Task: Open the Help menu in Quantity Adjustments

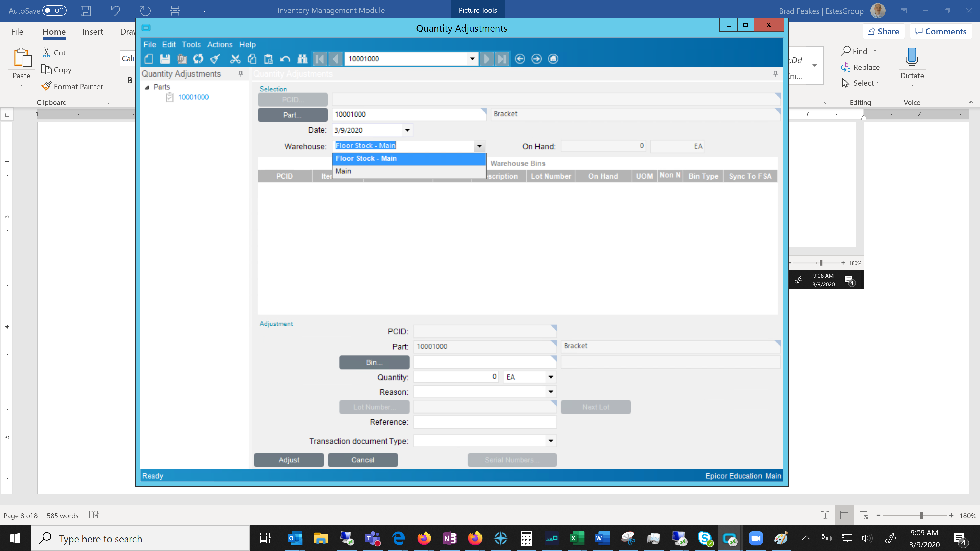Action: click(x=247, y=44)
